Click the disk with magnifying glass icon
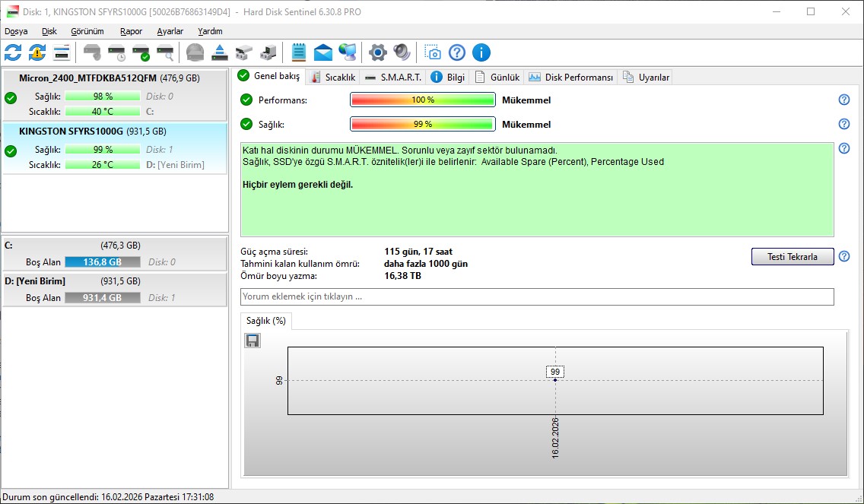Screen dimensions: 864x504 click(x=165, y=52)
